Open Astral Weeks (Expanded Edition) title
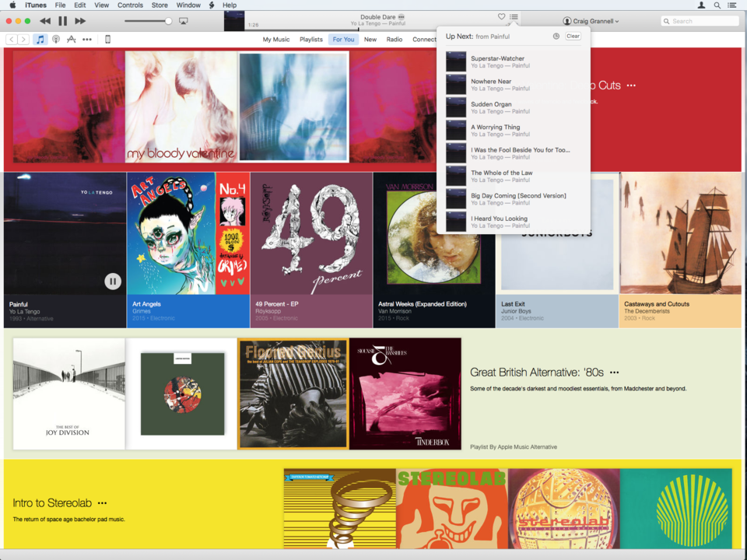This screenshot has height=560, width=747. (x=422, y=304)
